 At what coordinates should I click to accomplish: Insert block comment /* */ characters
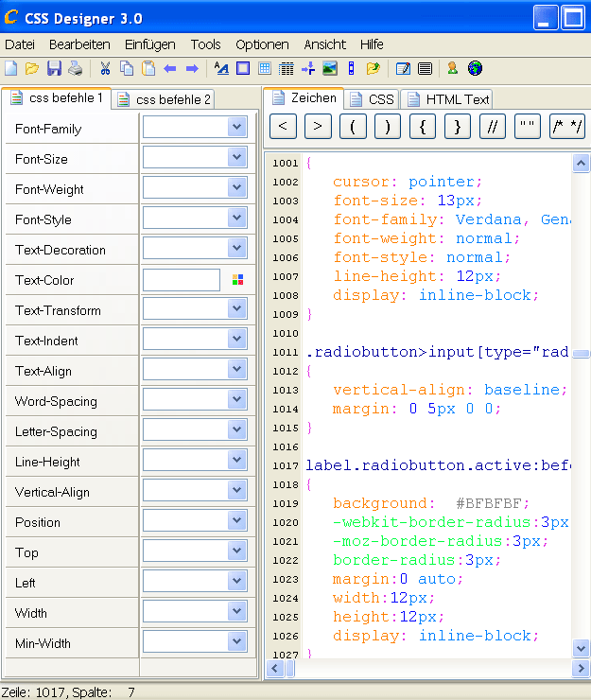567,127
